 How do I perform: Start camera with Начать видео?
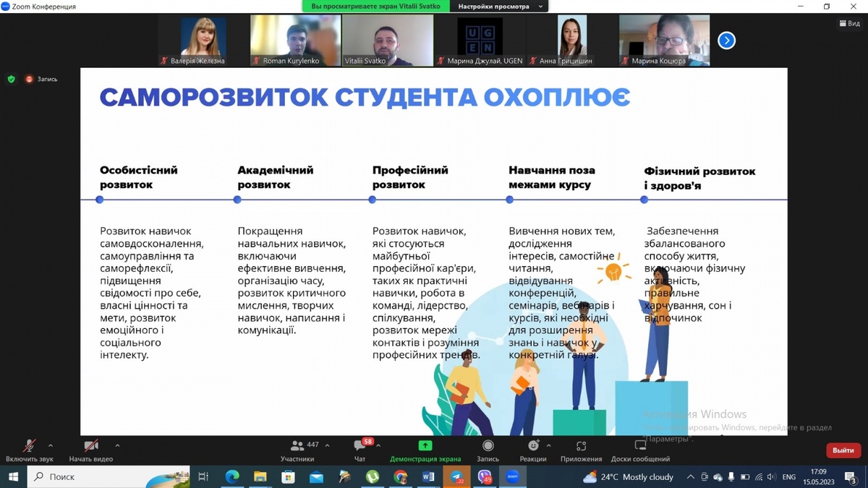(x=91, y=450)
